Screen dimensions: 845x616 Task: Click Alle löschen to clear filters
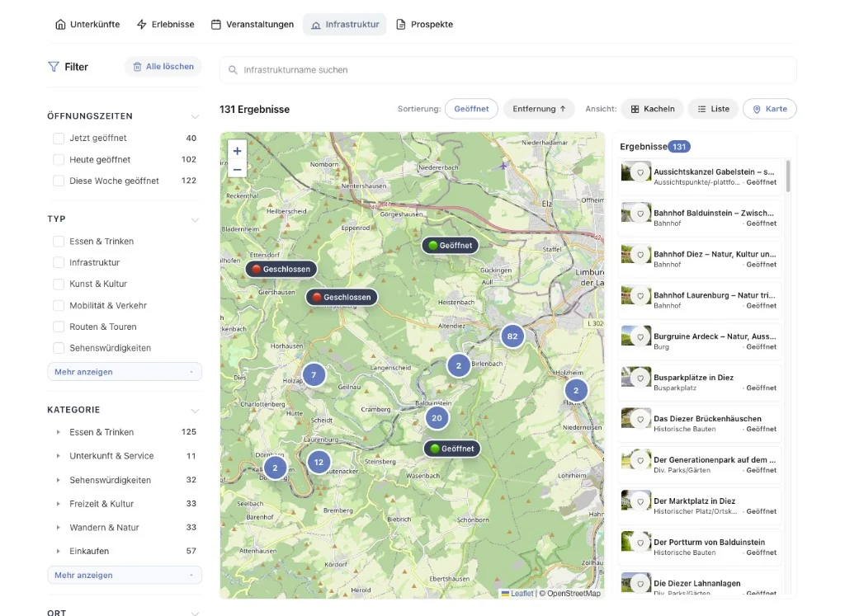pos(163,66)
